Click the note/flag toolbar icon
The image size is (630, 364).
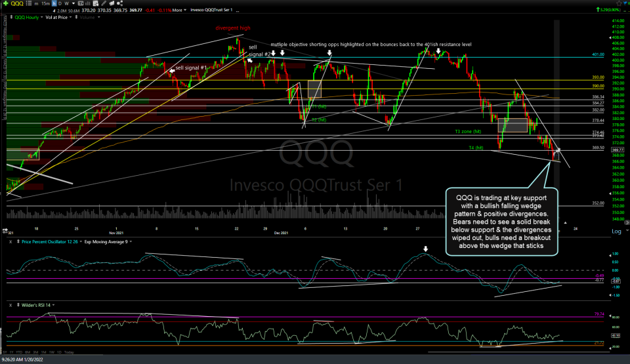112,3
